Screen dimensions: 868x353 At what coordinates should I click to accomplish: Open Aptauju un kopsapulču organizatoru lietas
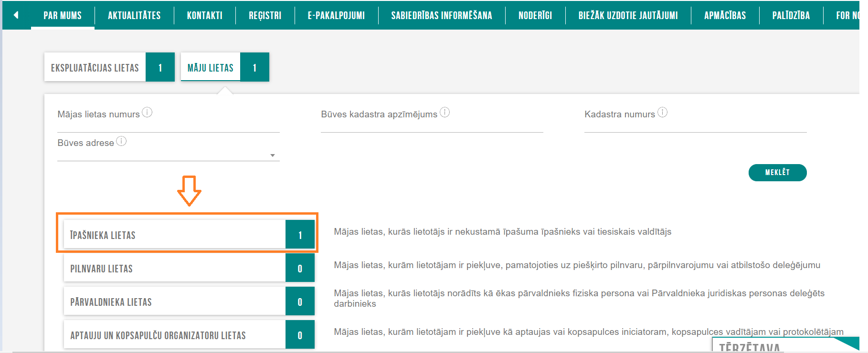175,335
